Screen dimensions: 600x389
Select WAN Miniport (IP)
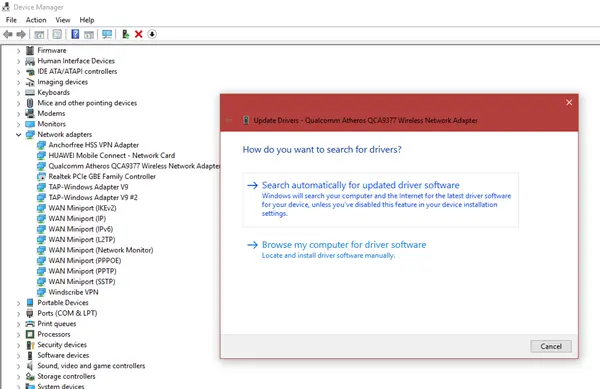[x=77, y=218]
